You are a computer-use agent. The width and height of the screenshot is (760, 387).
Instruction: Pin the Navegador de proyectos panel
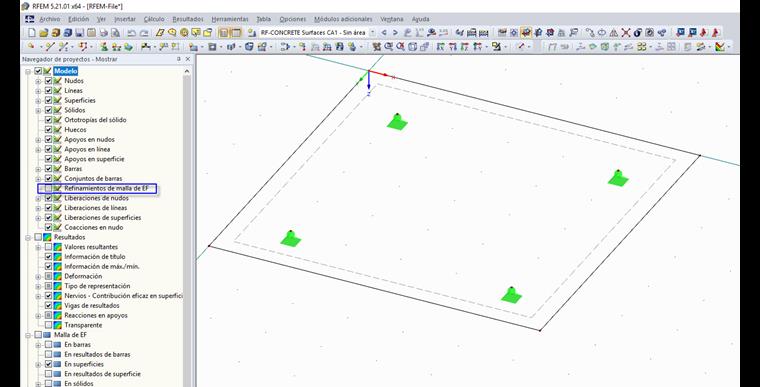click(178, 59)
